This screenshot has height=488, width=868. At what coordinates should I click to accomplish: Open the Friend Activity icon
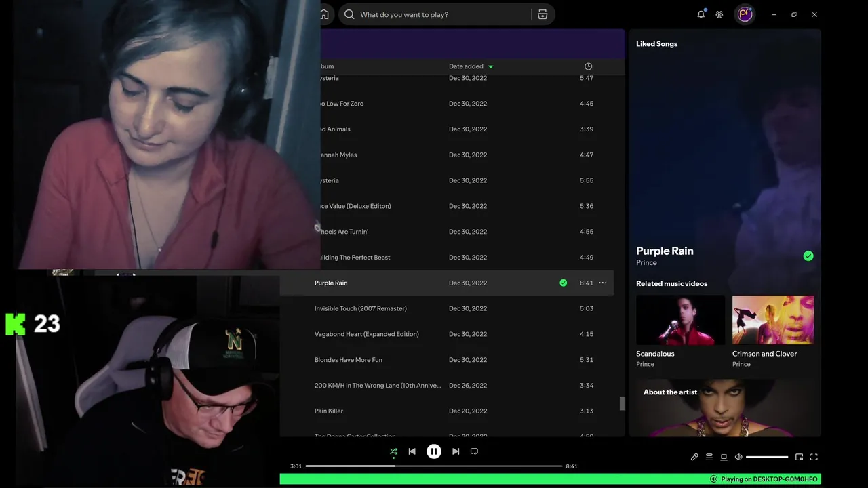(719, 14)
